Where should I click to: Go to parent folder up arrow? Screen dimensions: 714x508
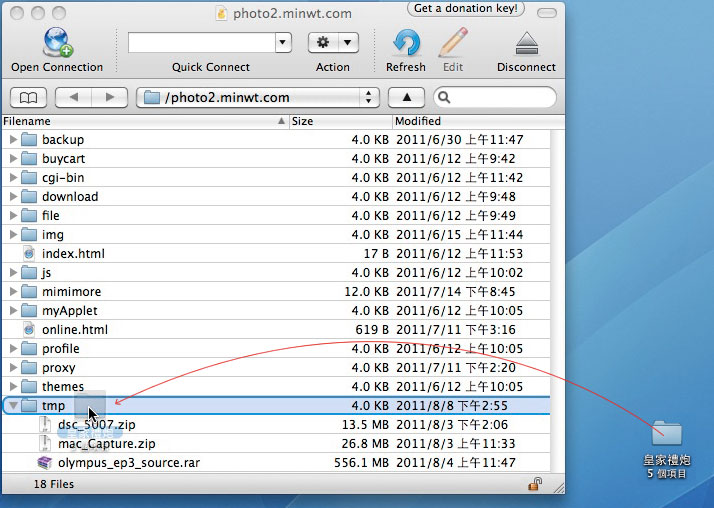coord(407,97)
